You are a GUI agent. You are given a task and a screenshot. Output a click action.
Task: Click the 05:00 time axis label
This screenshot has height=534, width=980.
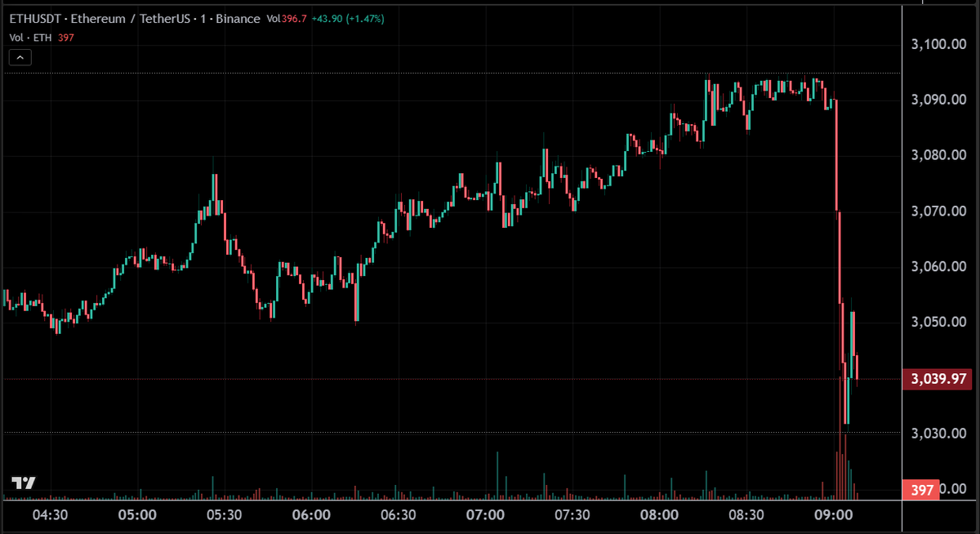(x=137, y=515)
